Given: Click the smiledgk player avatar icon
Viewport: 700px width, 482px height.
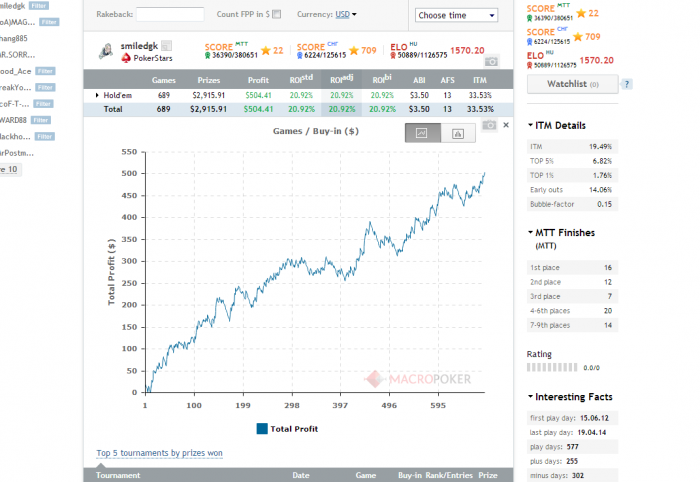Looking at the screenshot, I should click(x=106, y=51).
